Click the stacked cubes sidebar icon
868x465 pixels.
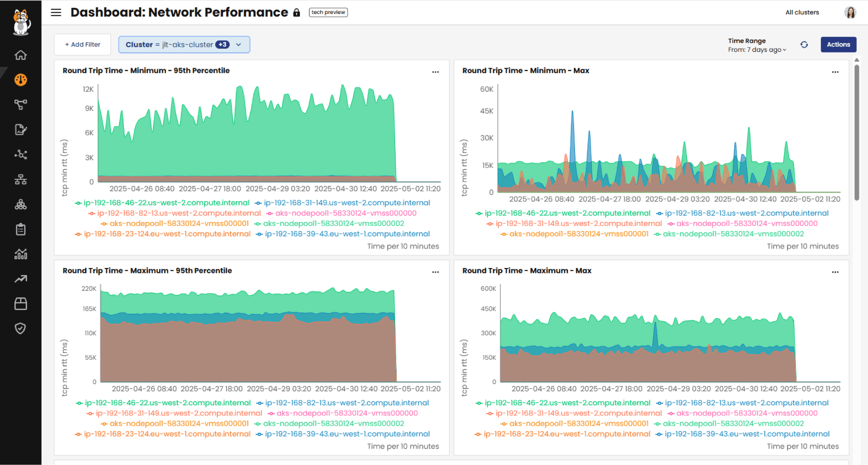pos(21,205)
